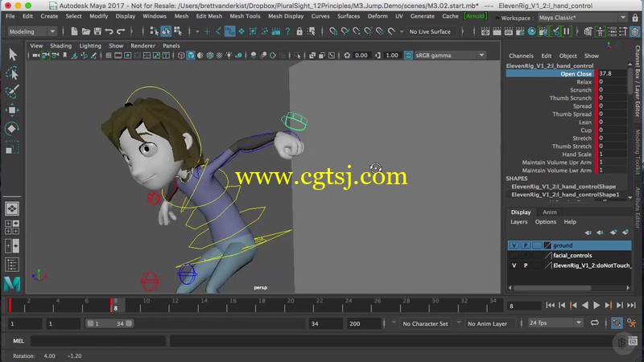Open the Workspace Maya Classic dropdown

[x=582, y=18]
